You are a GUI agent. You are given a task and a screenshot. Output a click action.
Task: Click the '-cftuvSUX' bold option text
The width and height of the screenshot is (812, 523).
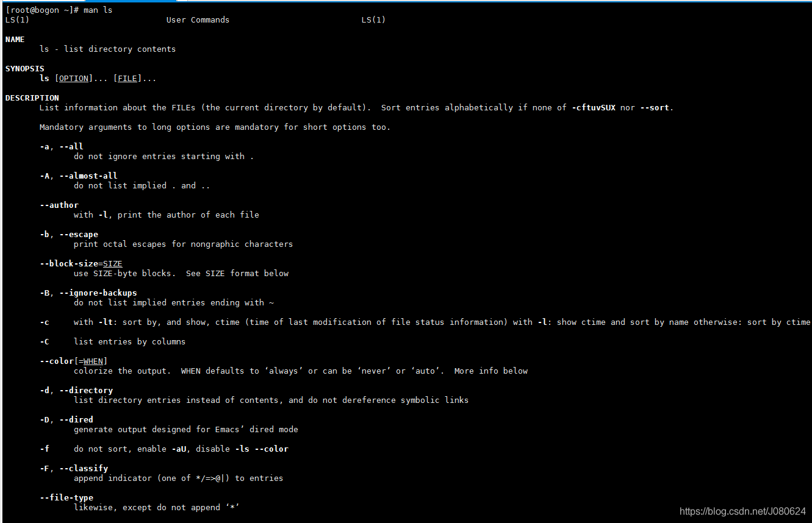pyautogui.click(x=594, y=107)
